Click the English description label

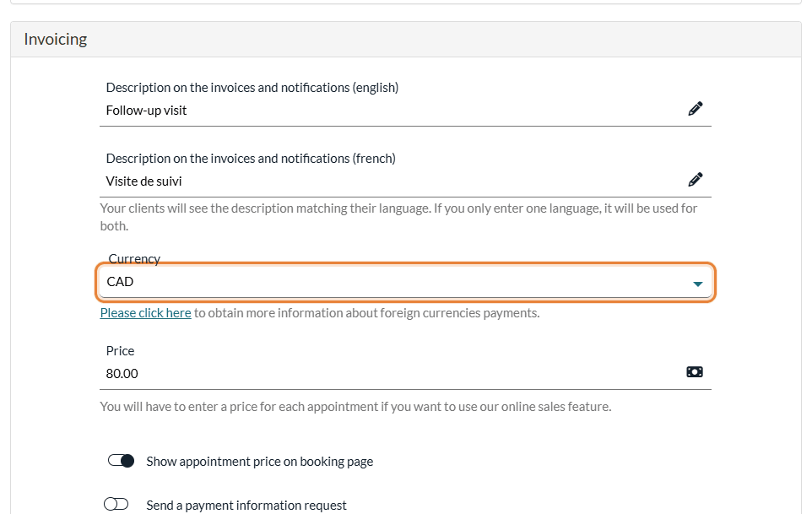point(252,88)
